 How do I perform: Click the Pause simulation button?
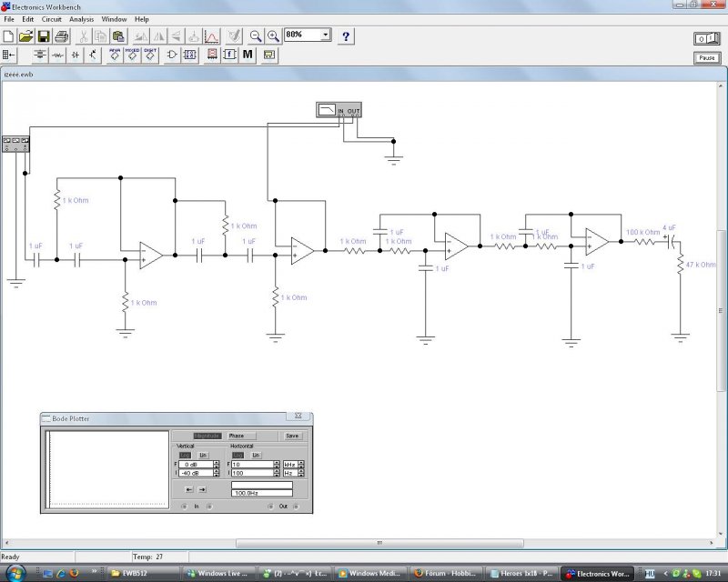pyautogui.click(x=707, y=58)
